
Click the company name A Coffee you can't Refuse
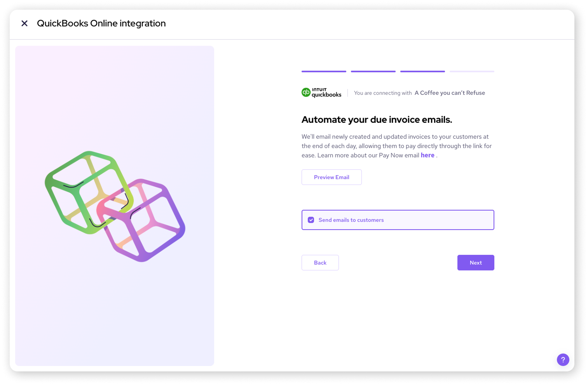[450, 93]
